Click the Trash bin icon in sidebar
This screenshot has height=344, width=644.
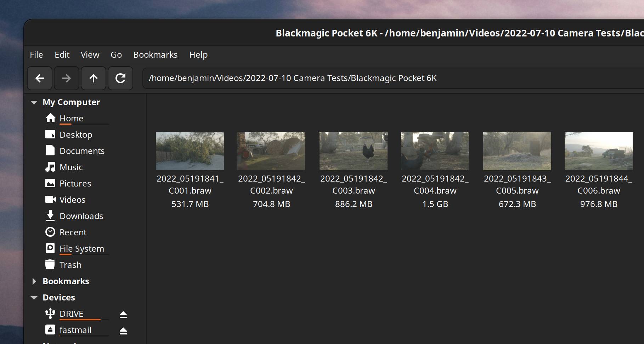click(50, 264)
